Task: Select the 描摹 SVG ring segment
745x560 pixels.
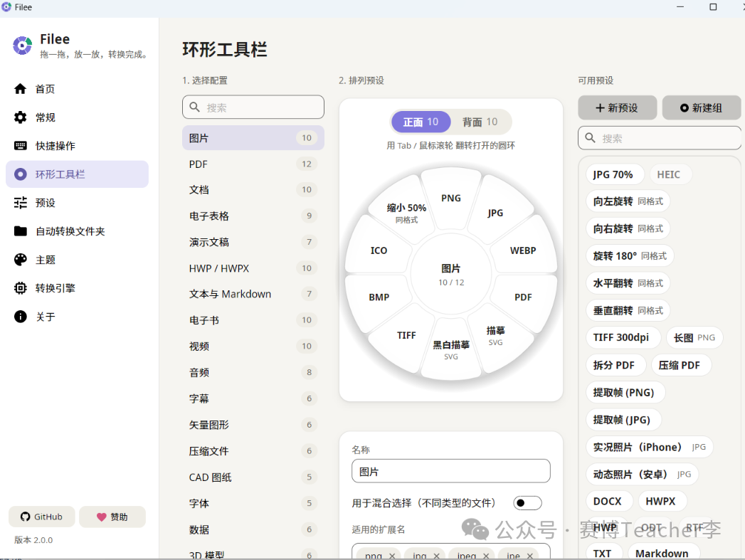Action: [495, 335]
